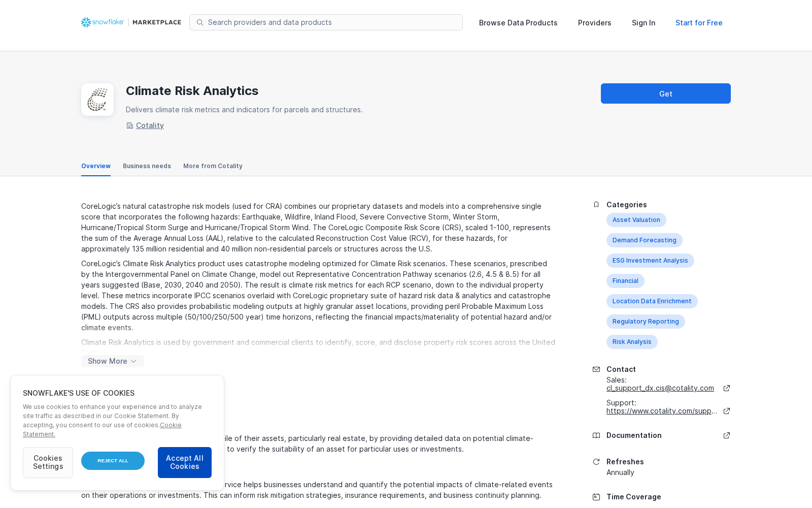Screen dimensions: 812x508
Task: Click the building icon beside Cotality
Action: pos(130,125)
